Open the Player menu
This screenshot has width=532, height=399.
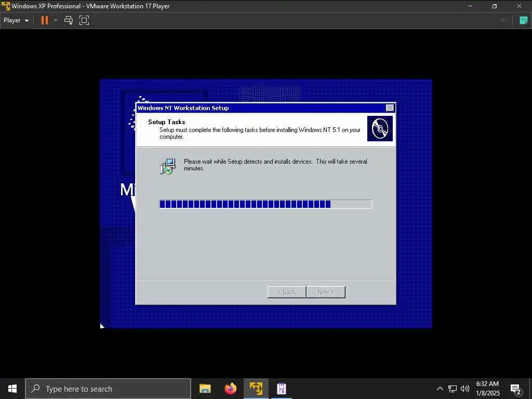pos(16,20)
